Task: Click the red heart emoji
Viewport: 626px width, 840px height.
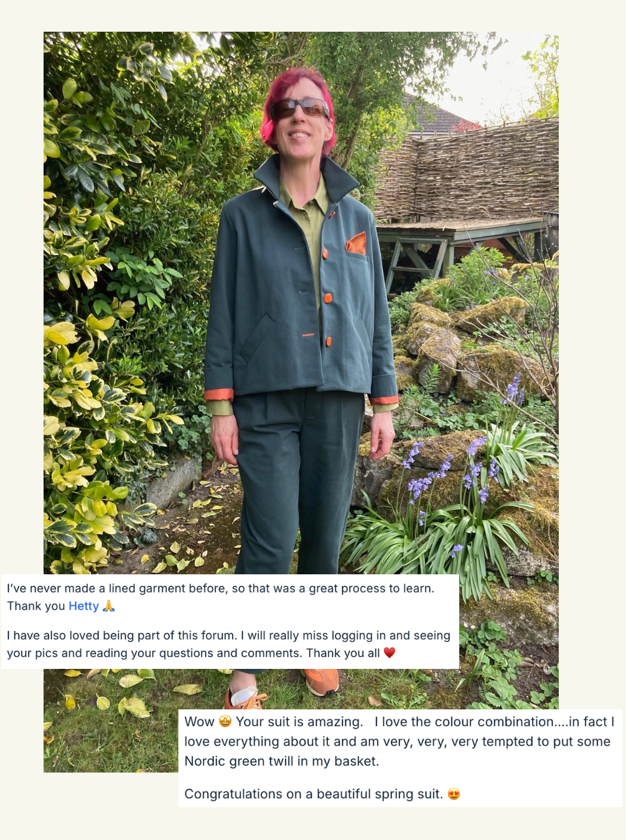Action: click(390, 653)
